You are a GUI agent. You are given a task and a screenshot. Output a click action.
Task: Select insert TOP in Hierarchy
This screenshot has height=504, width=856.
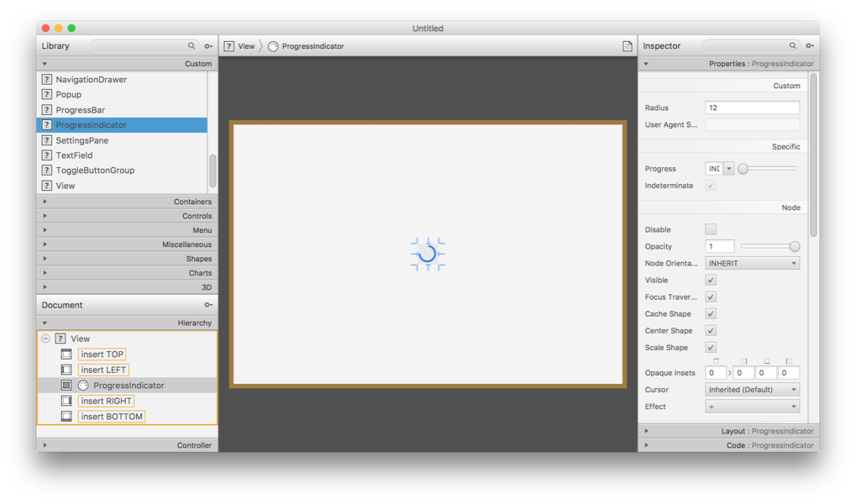pyautogui.click(x=102, y=354)
